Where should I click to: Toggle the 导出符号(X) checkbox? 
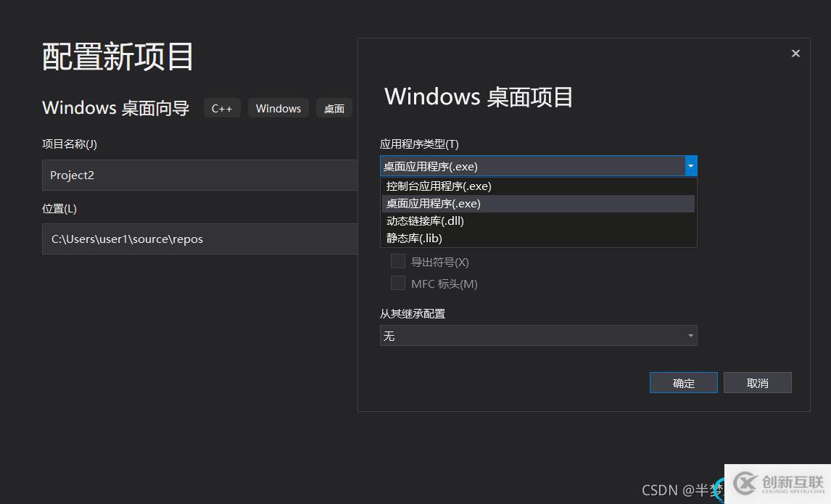pyautogui.click(x=398, y=262)
